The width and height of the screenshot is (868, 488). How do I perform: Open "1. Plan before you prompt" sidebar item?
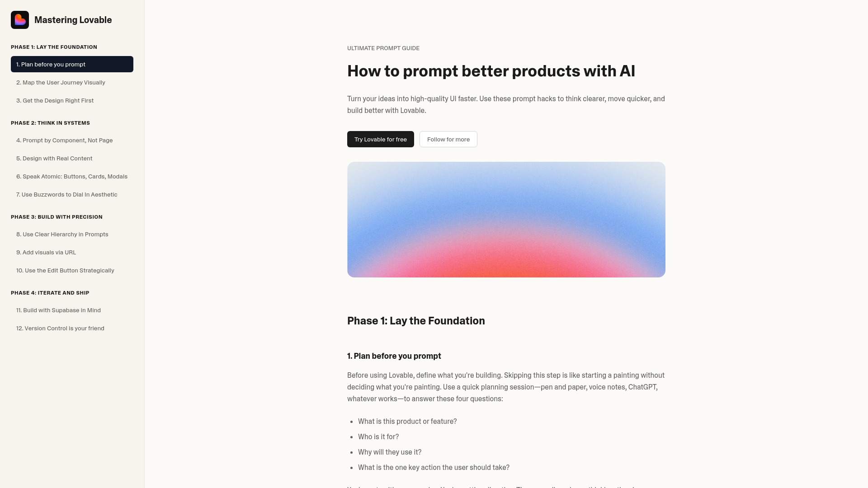tap(72, 64)
